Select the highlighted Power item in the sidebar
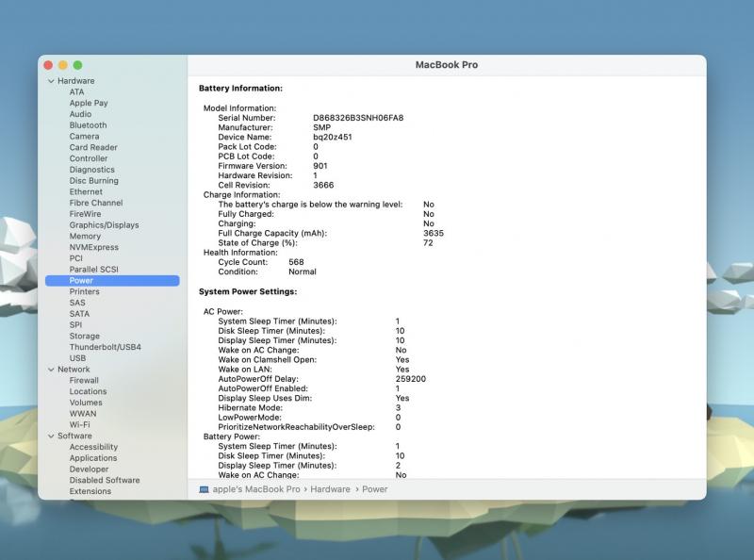 [81, 281]
